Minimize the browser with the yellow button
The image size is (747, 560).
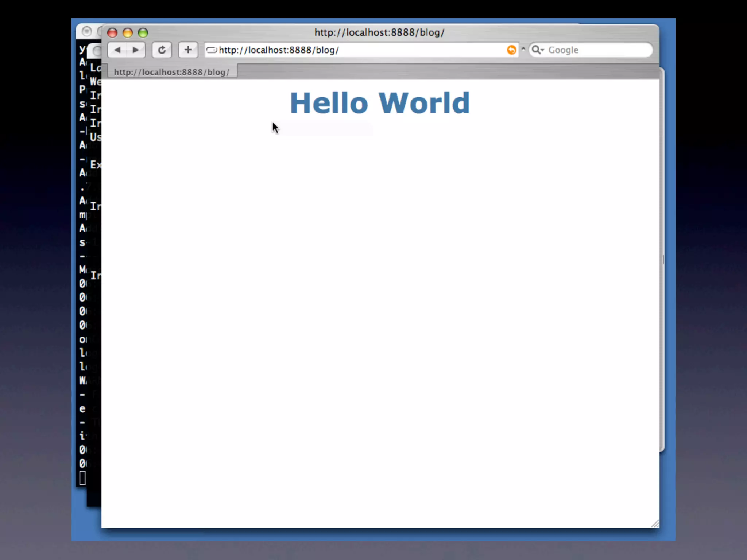[128, 33]
